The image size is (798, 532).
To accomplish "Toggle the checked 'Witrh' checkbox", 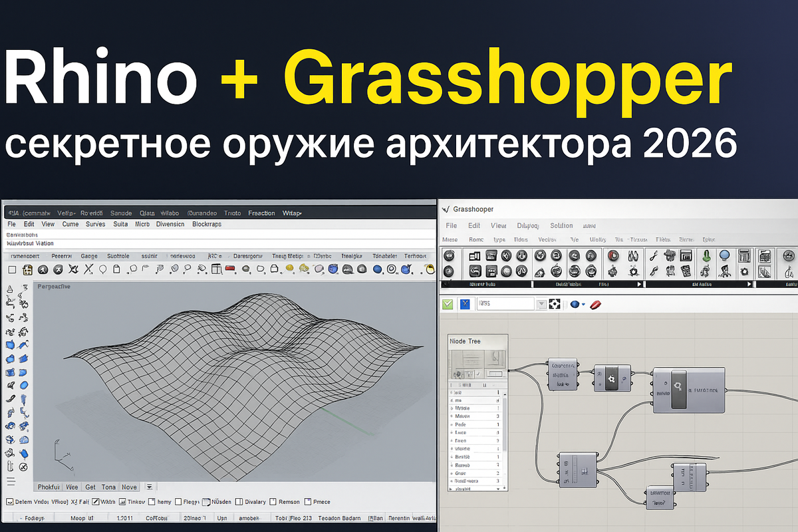I will pyautogui.click(x=96, y=502).
